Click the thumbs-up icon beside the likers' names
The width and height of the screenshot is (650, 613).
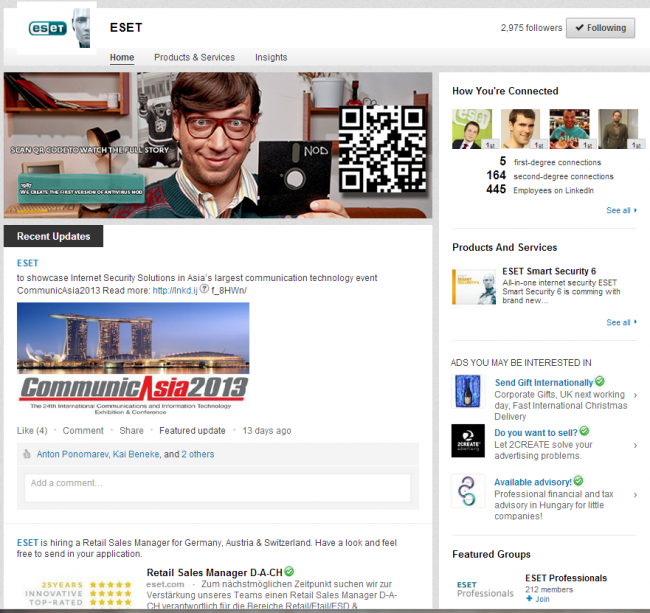27,454
